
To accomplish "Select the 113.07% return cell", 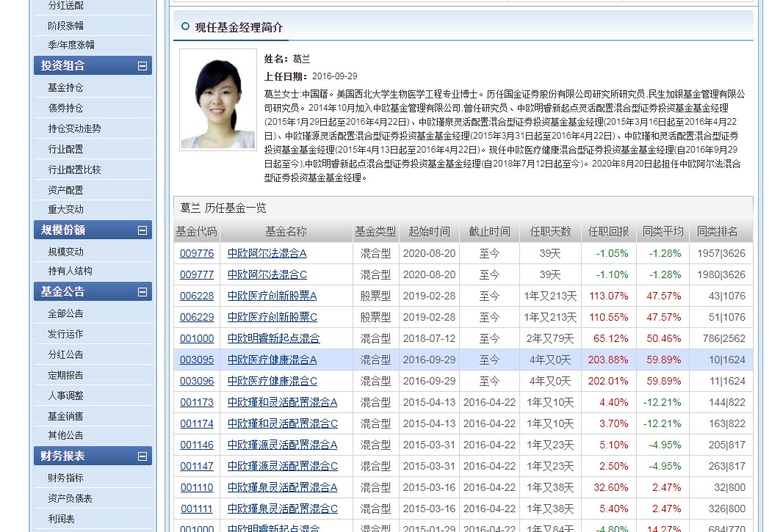I will click(x=608, y=296).
